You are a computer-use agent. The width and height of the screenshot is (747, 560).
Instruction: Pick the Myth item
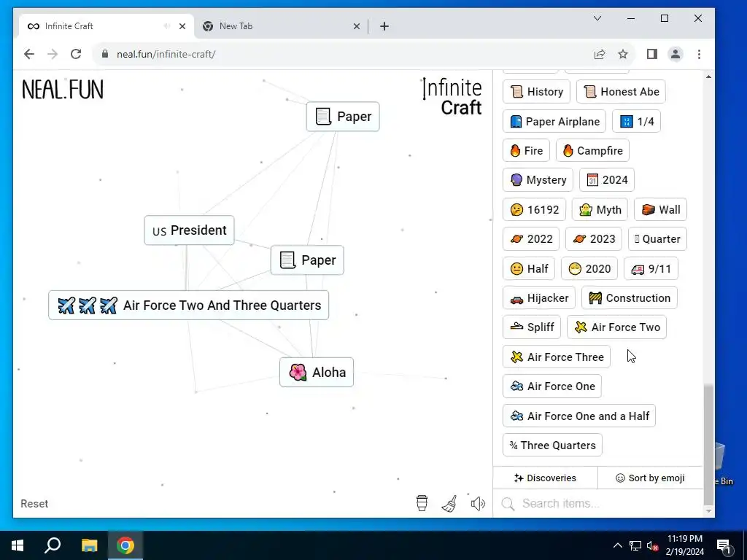click(600, 209)
